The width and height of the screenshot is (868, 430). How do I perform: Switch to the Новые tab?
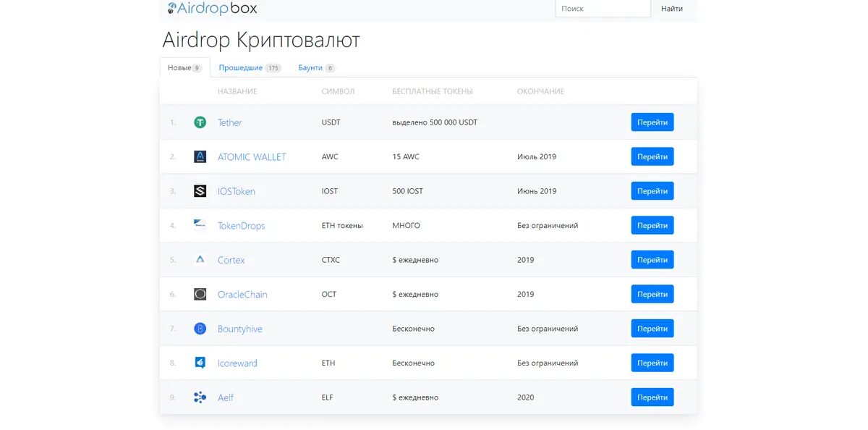[185, 67]
